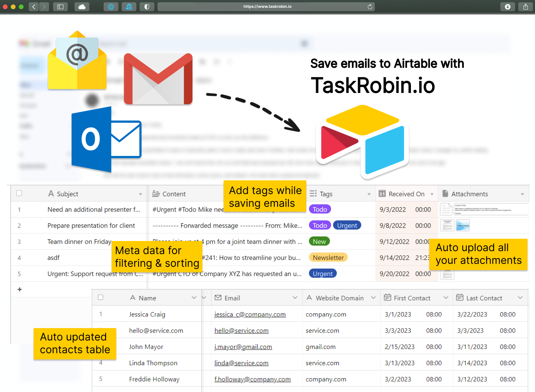Click the Airtable cube logo
Screen dimensions: 535x392
point(362,142)
